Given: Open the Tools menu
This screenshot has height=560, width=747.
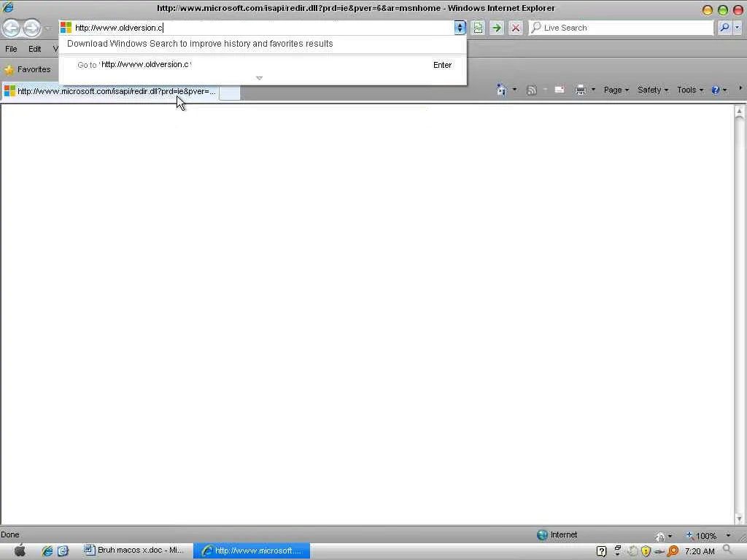Looking at the screenshot, I should (690, 90).
